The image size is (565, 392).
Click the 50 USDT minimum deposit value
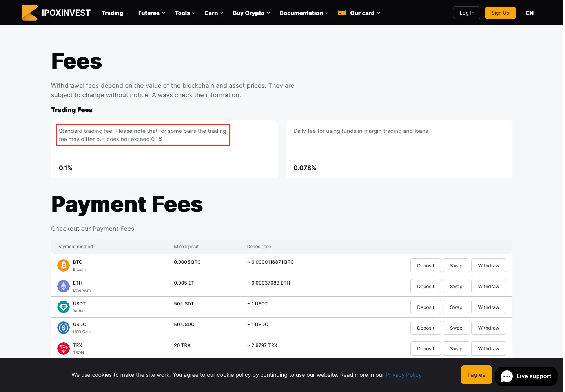184,304
